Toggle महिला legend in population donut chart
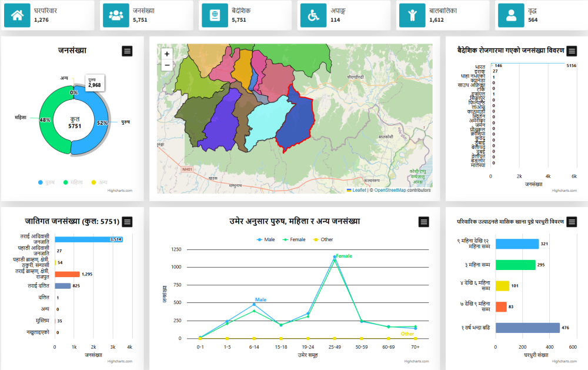The width and height of the screenshot is (588, 370). [72, 182]
